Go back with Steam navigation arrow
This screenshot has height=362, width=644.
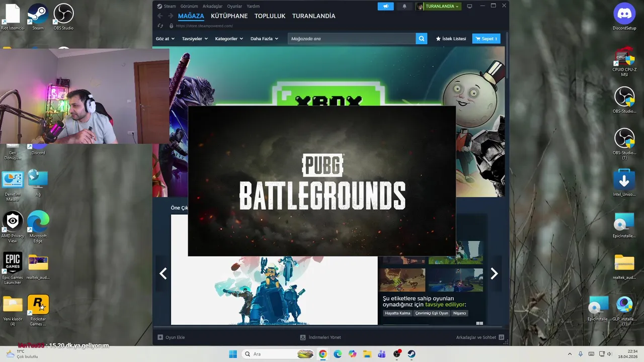coord(160,16)
